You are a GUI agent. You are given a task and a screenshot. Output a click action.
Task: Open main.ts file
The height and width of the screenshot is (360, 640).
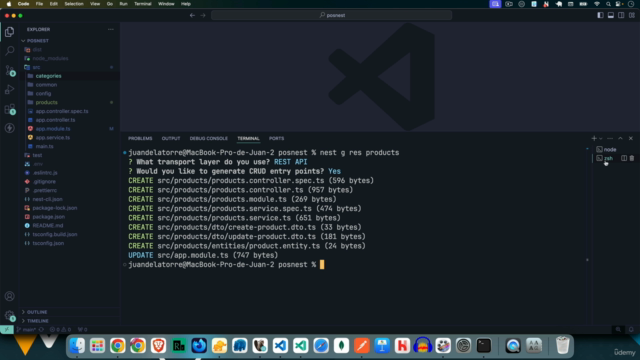pyautogui.click(x=44, y=146)
